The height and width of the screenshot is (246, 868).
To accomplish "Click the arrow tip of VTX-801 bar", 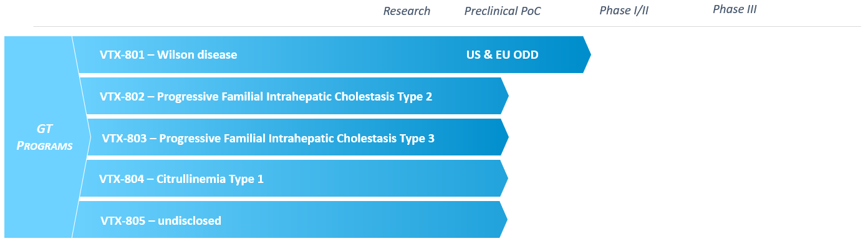I will click(x=587, y=55).
